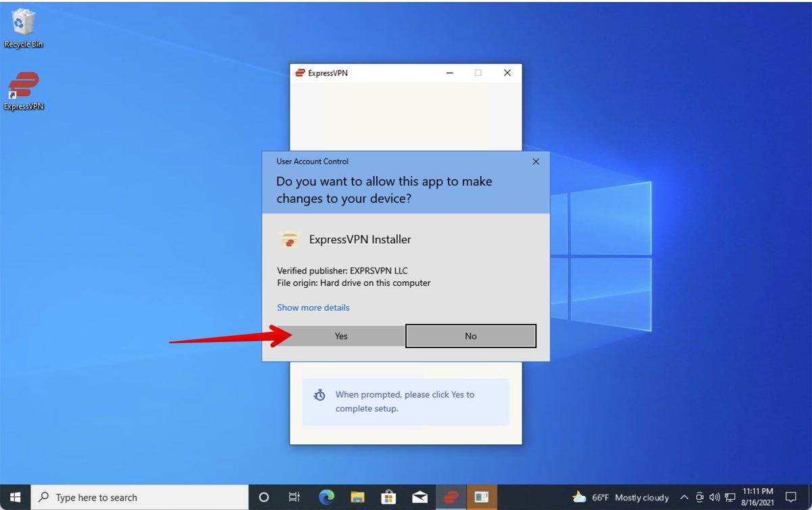Click the 'When prompted, please click Yes' message
This screenshot has width=812, height=510.
coord(405,402)
